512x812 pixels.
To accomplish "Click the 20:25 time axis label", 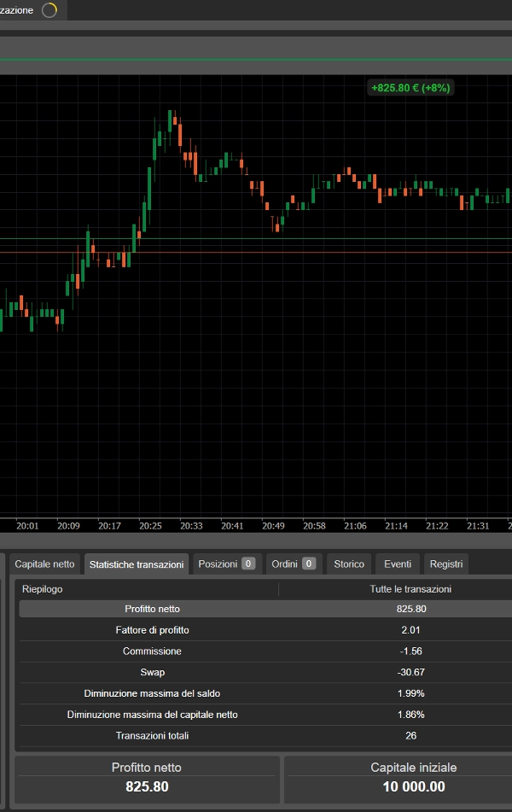I will (151, 526).
